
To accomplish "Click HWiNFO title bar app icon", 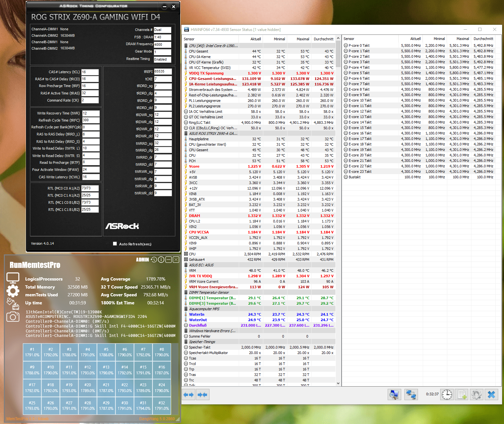I will 187,30.
